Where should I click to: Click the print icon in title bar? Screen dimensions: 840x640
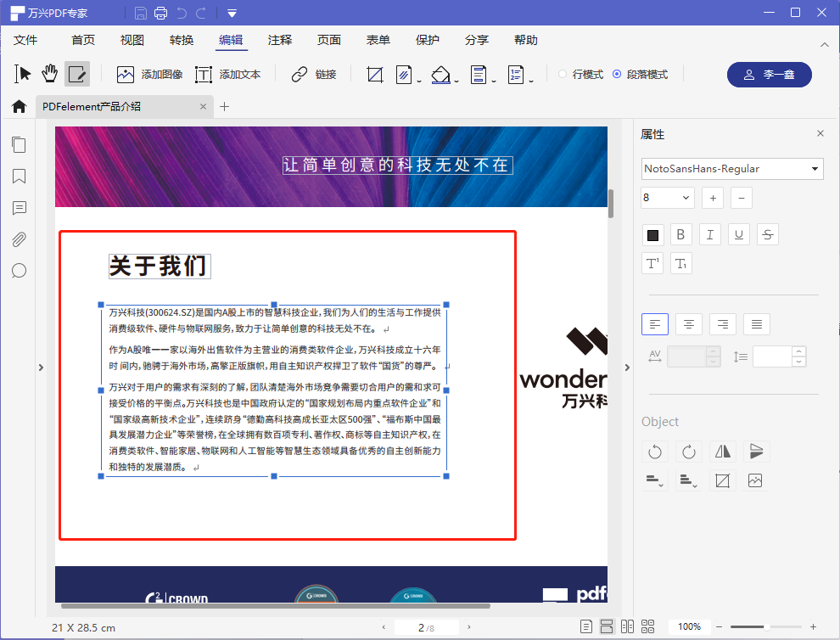160,13
